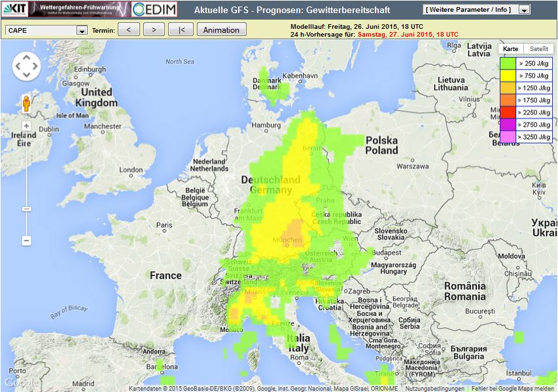The height and width of the screenshot is (392, 558).
Task: Click the København city label
Action: coord(300,75)
